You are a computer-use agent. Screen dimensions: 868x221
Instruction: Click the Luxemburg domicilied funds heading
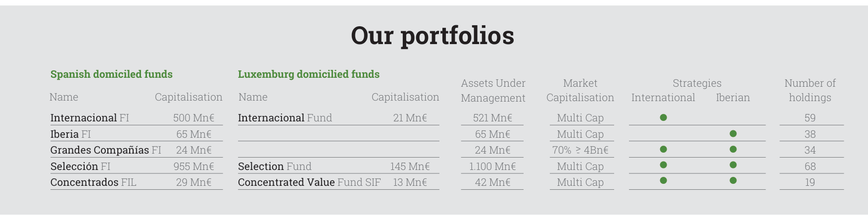point(309,74)
